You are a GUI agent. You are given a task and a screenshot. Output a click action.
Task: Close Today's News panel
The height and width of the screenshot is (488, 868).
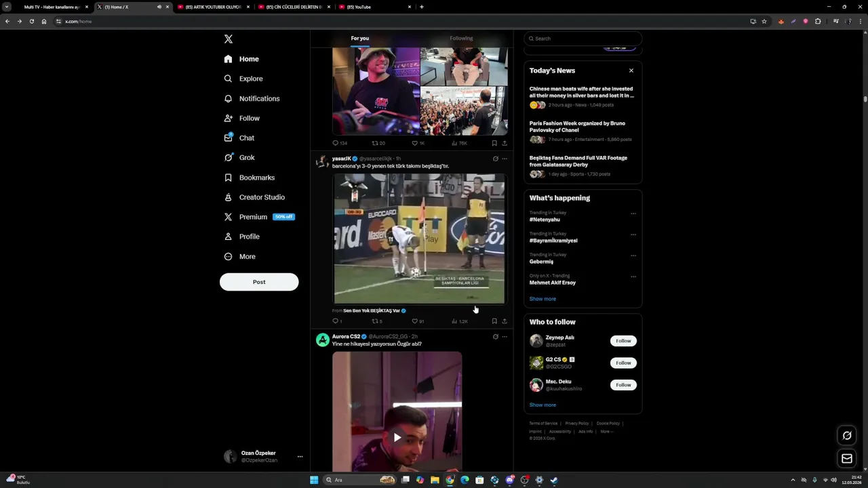(631, 70)
